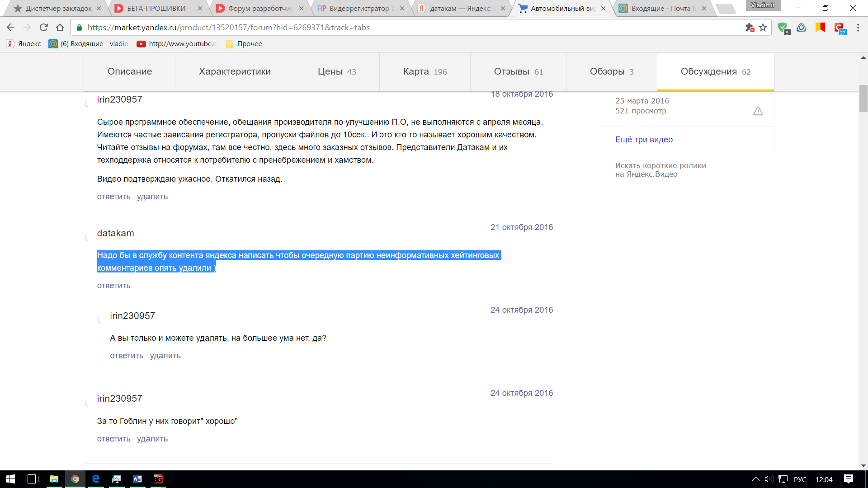Open Windows Task View icon

(x=32, y=479)
